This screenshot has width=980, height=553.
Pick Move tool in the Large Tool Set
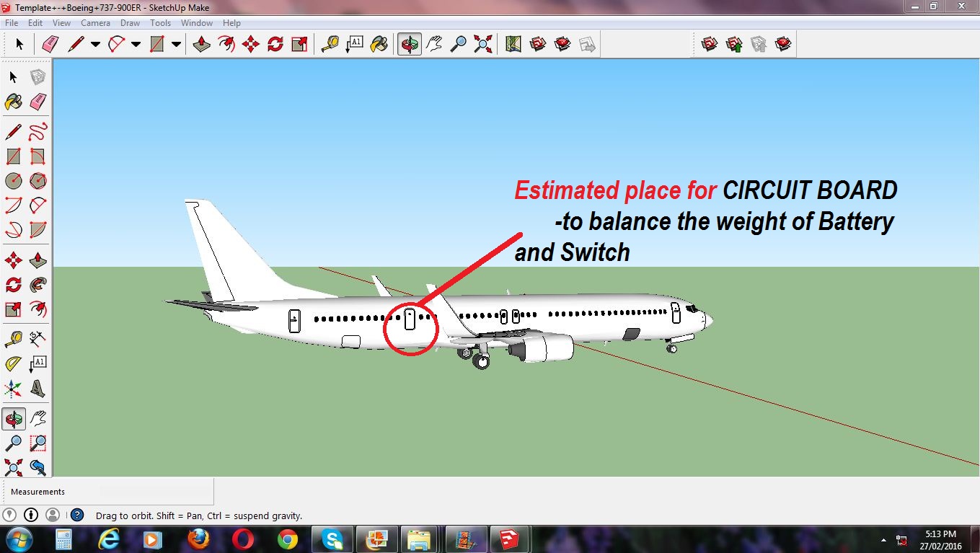[x=13, y=260]
